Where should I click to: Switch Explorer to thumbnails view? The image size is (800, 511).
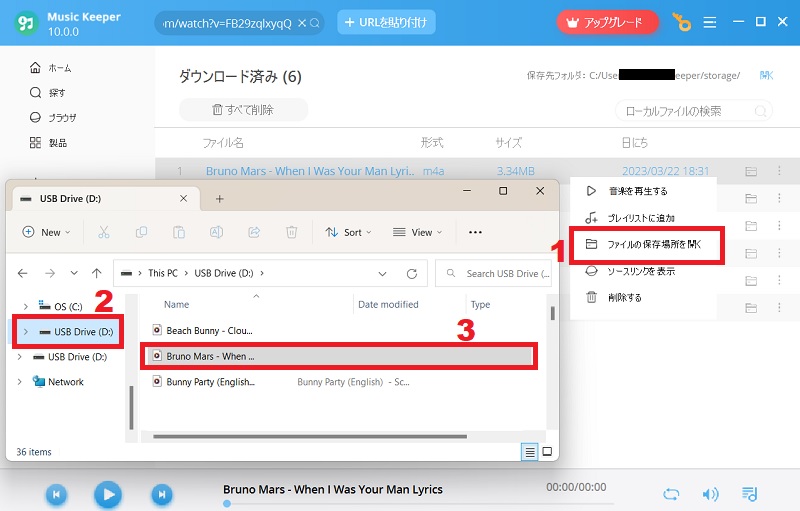pyautogui.click(x=547, y=452)
